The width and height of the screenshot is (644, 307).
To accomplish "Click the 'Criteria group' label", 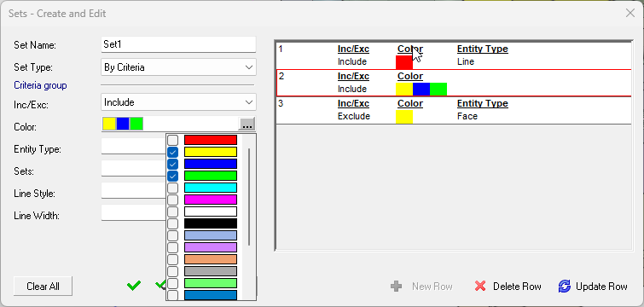I will [x=40, y=85].
